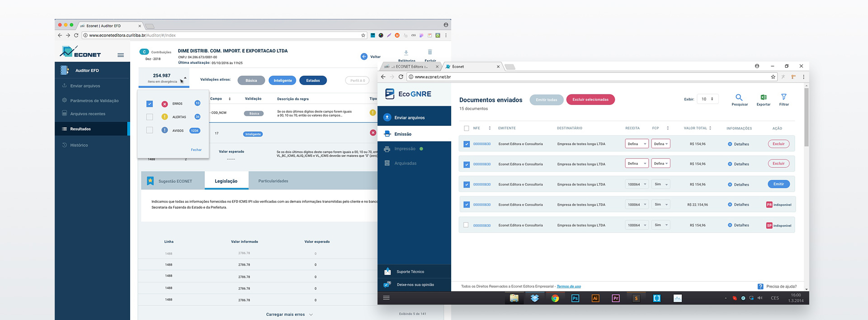Switch to the Sugestão ECONET tab
The height and width of the screenshot is (320, 868).
[173, 181]
